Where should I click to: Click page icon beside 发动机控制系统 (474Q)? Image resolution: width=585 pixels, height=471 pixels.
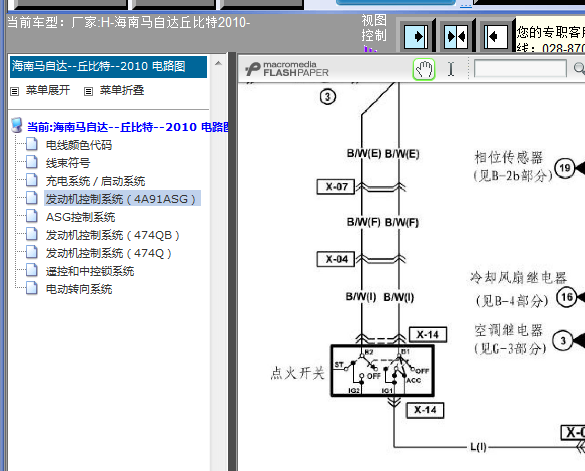click(x=32, y=252)
